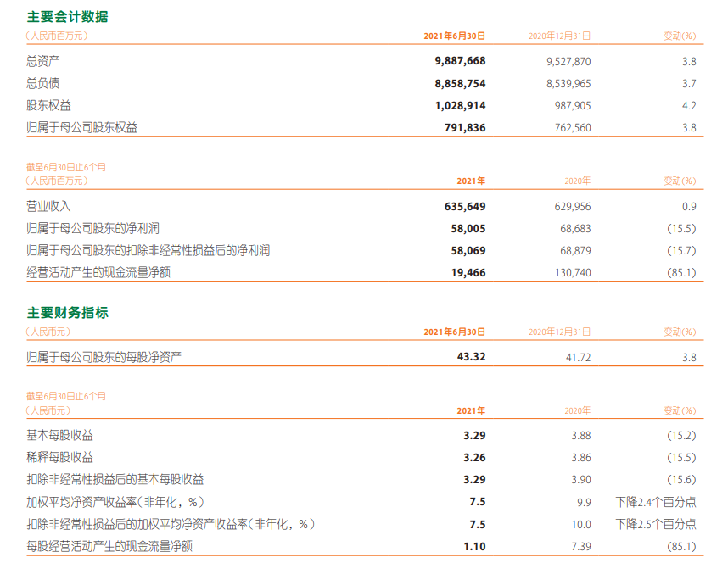Select the 总负债 row label
728x563 pixels.
pos(43,83)
